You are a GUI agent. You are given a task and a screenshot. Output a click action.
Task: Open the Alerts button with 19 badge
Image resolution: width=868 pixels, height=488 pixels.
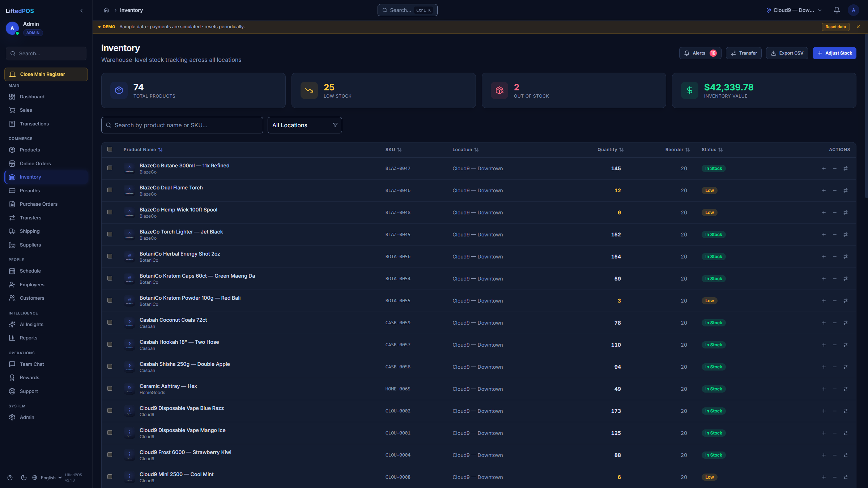[700, 53]
